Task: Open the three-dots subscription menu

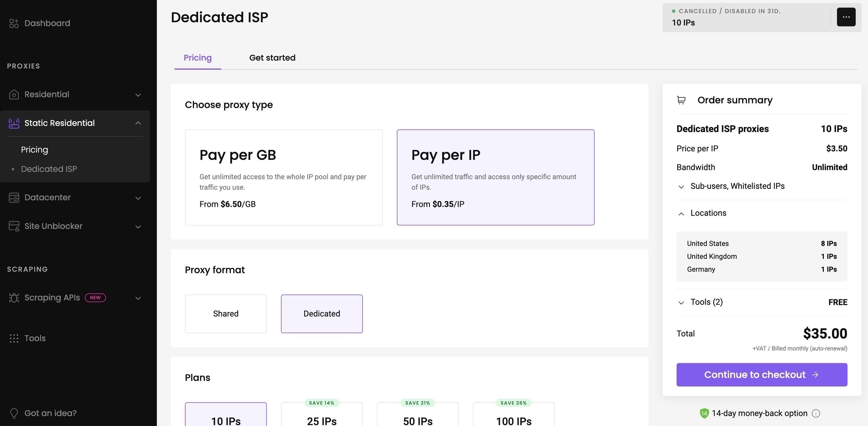Action: [x=846, y=17]
